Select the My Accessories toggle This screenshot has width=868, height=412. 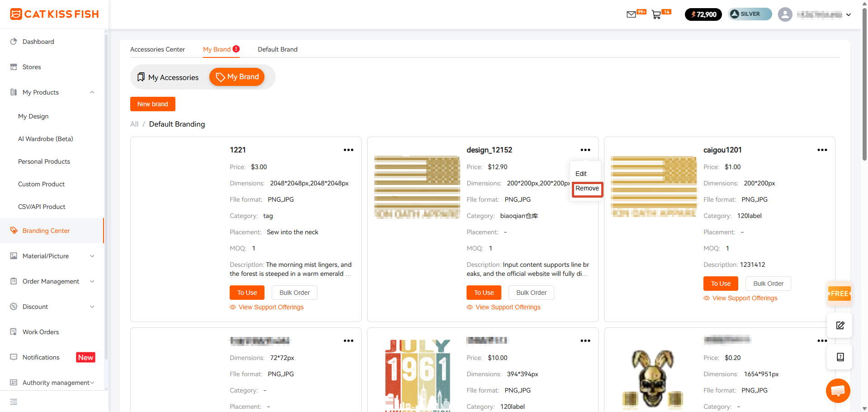point(168,77)
